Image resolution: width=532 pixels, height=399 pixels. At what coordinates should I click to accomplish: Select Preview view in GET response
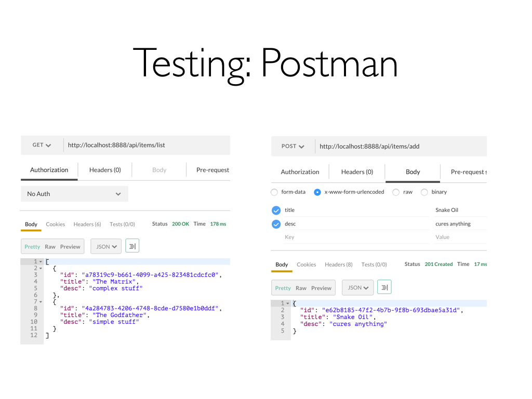click(70, 247)
